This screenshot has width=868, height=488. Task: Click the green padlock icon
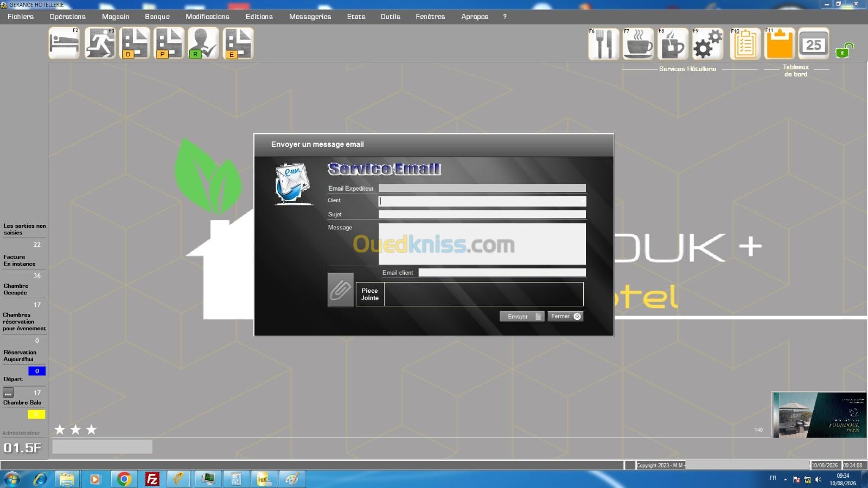[x=844, y=50]
